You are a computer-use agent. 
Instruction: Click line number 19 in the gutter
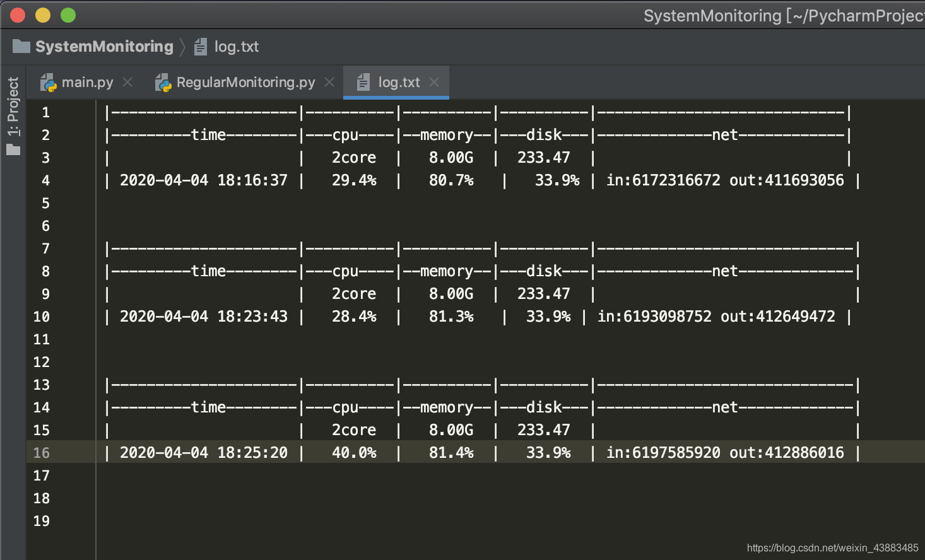click(x=42, y=521)
